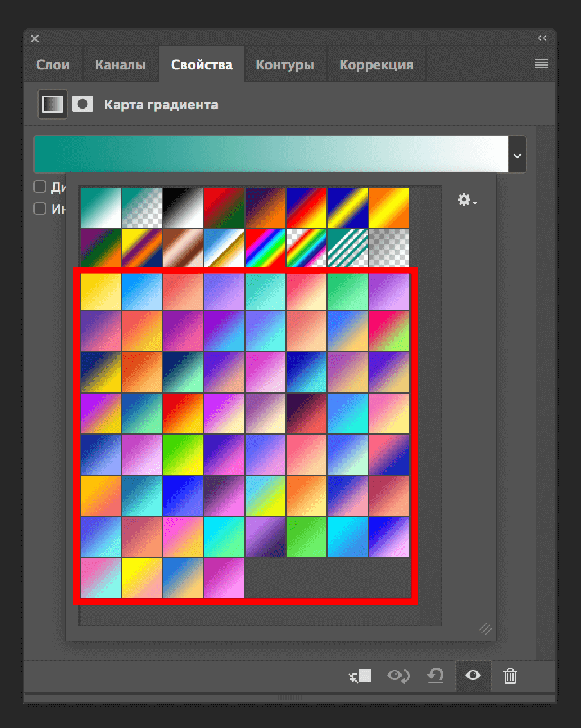Select the transparent checkerboard gradient preset
Viewport: 581px width, 728px height.
pos(389,248)
